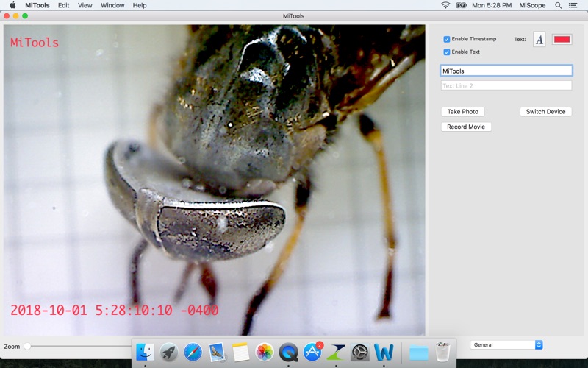Viewport: 588px width, 368px height.
Task: Start recording with Record Movie
Action: (x=466, y=127)
